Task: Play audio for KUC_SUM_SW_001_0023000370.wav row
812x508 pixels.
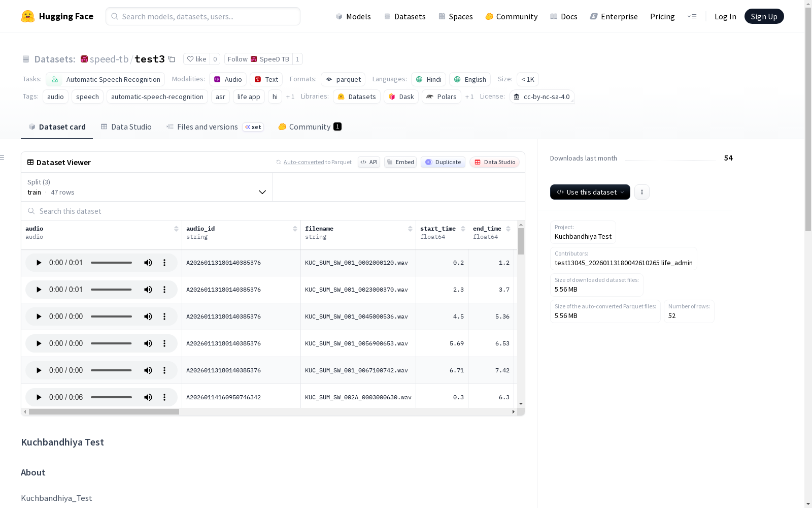Action: 39,290
